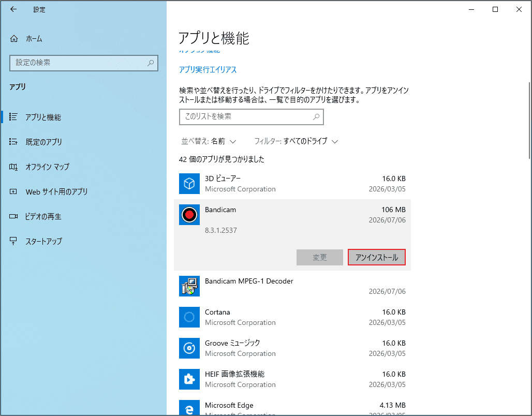Image resolution: width=532 pixels, height=416 pixels.
Task: Click the Bandicam MPEG-1 Decoder installer icon
Action: click(x=189, y=286)
